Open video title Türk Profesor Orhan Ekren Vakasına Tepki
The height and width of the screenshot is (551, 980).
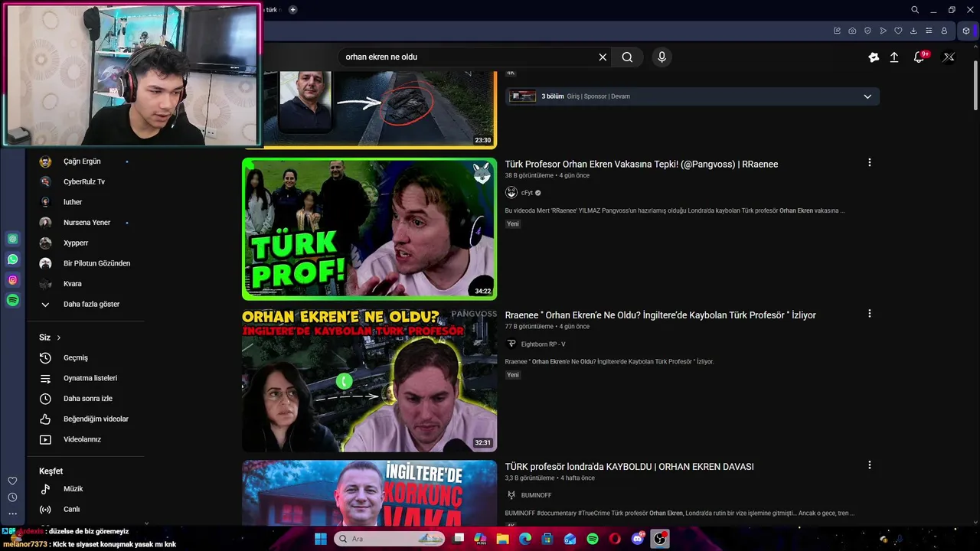[642, 165]
